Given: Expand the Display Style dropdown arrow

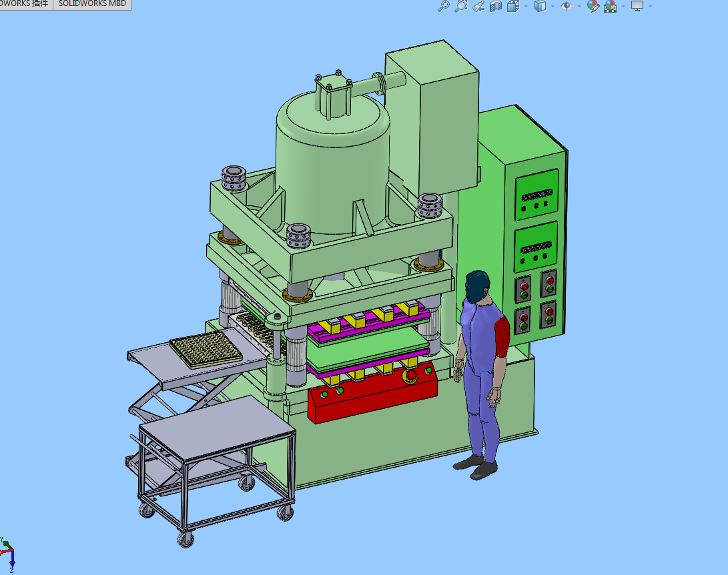Looking at the screenshot, I should [x=553, y=7].
